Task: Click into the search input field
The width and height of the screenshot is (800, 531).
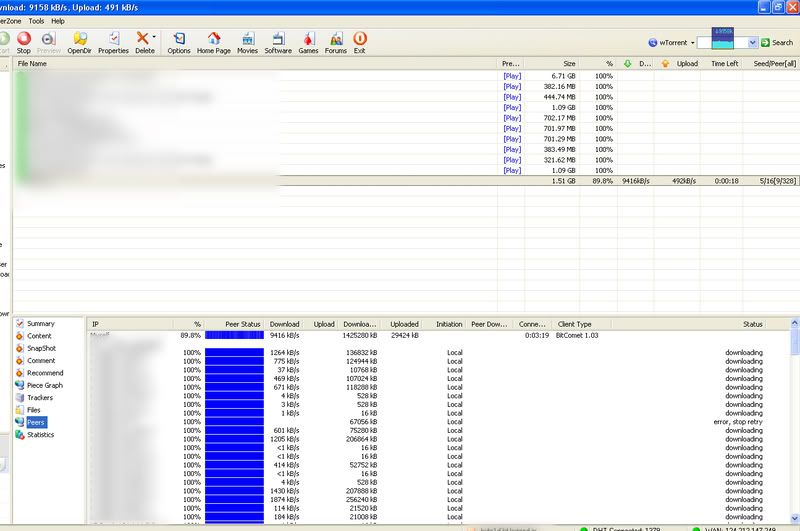Action: [x=722, y=43]
